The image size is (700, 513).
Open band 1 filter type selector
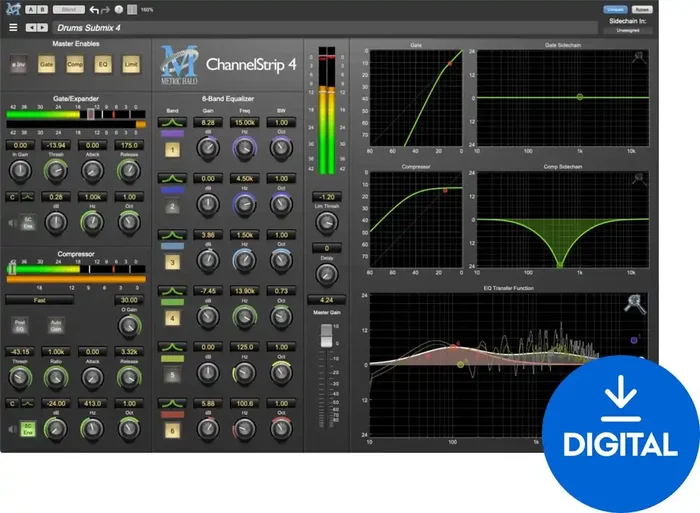[x=172, y=122]
